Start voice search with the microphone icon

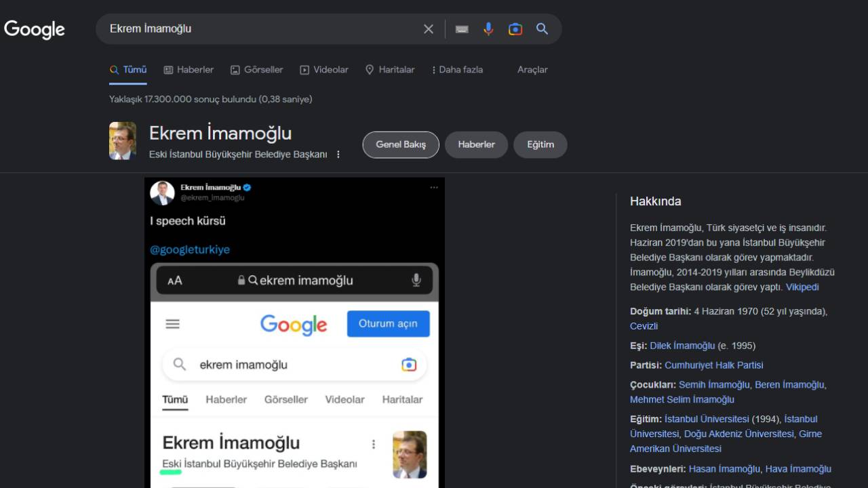488,28
